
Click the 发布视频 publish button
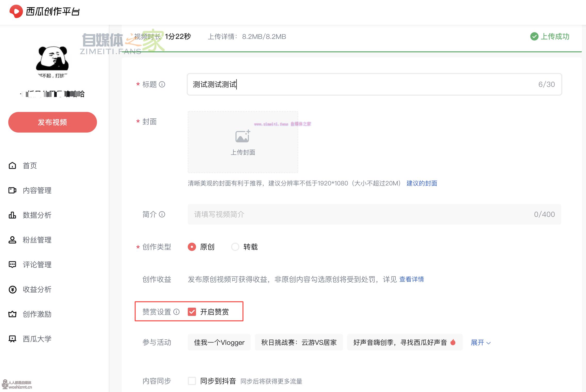tap(52, 122)
